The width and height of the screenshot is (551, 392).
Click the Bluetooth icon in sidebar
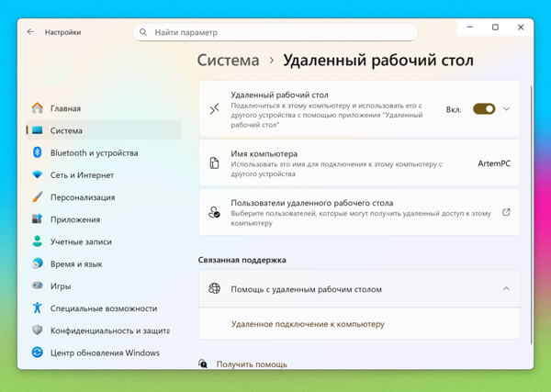[x=38, y=152]
